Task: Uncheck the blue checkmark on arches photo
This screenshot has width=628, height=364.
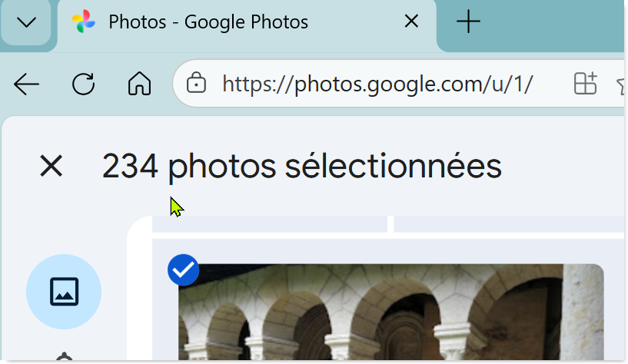Action: pos(184,270)
